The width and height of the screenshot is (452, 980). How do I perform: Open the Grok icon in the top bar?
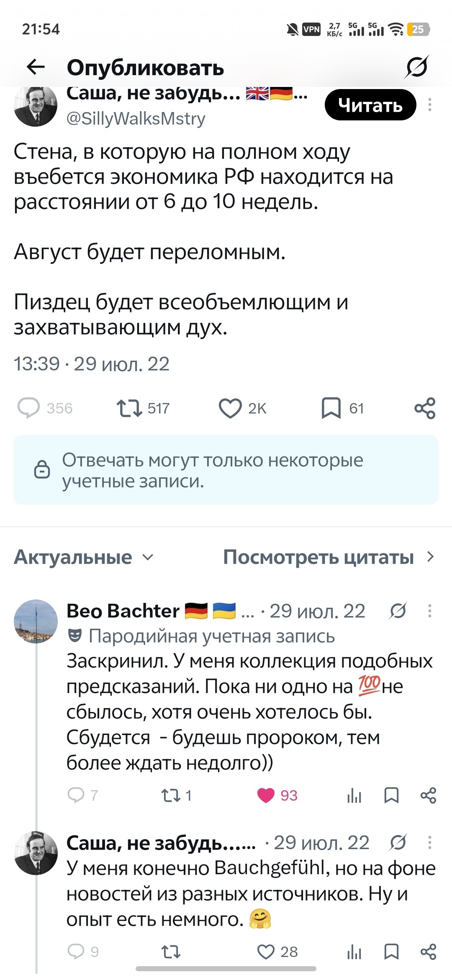[x=417, y=67]
